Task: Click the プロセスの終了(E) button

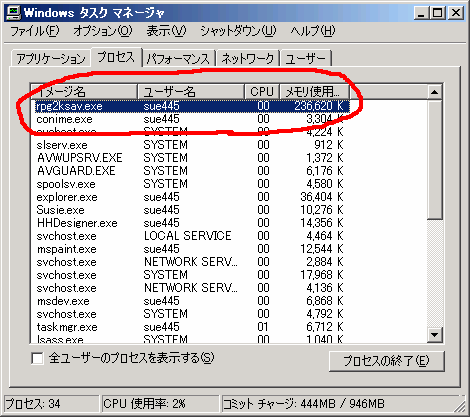Action: [x=387, y=361]
